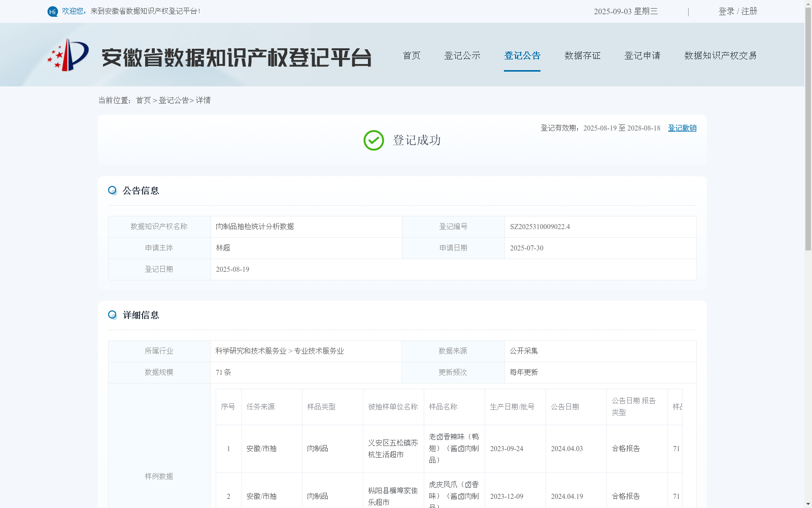This screenshot has width=812, height=508.
Task: Click data scale value 71 条
Action: coord(223,372)
